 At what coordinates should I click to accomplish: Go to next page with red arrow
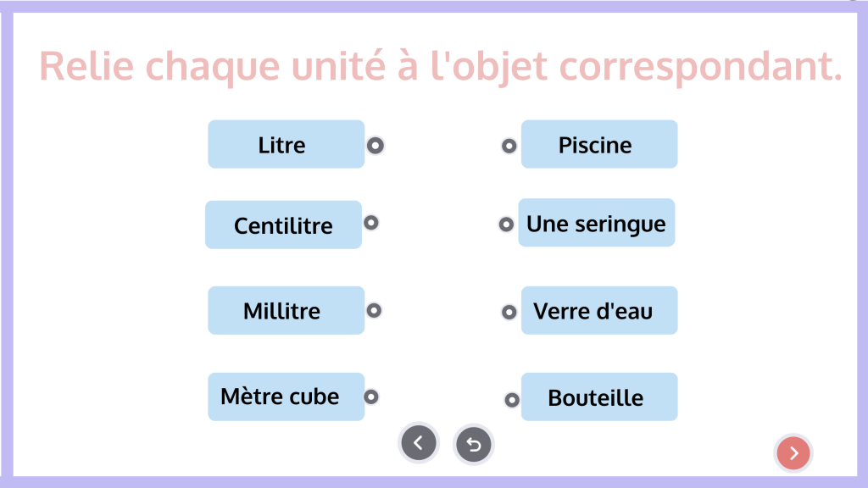click(793, 453)
